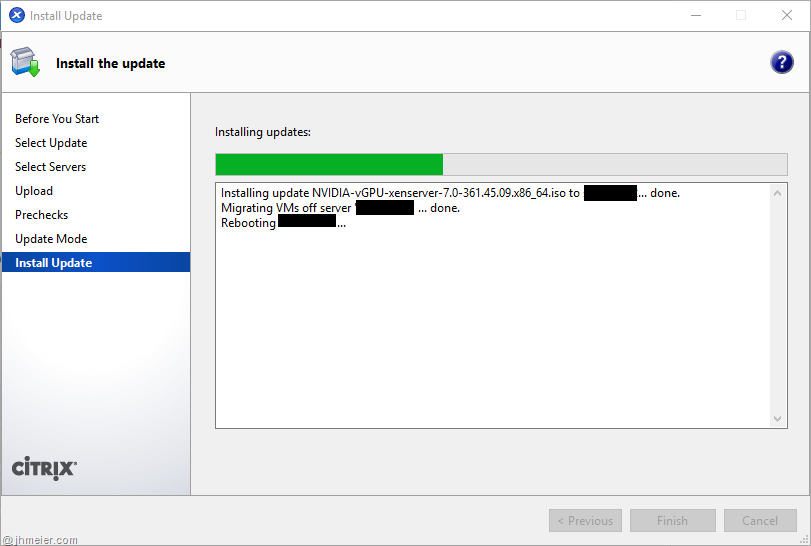The width and height of the screenshot is (811, 546).
Task: Click the Install Update step
Action: [x=54, y=263]
